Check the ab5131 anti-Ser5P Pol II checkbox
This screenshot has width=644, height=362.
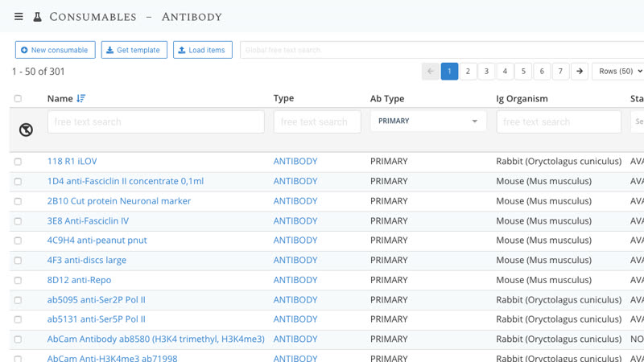point(18,319)
